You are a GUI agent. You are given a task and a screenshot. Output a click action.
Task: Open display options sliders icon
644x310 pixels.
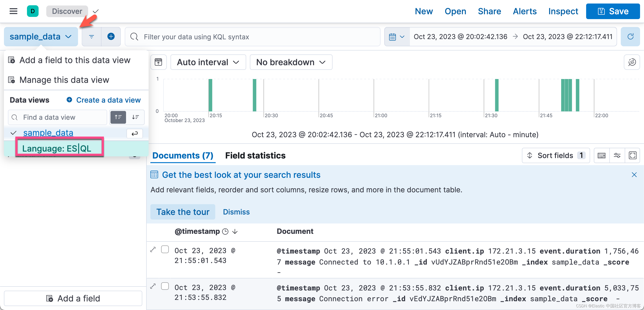pos(617,155)
